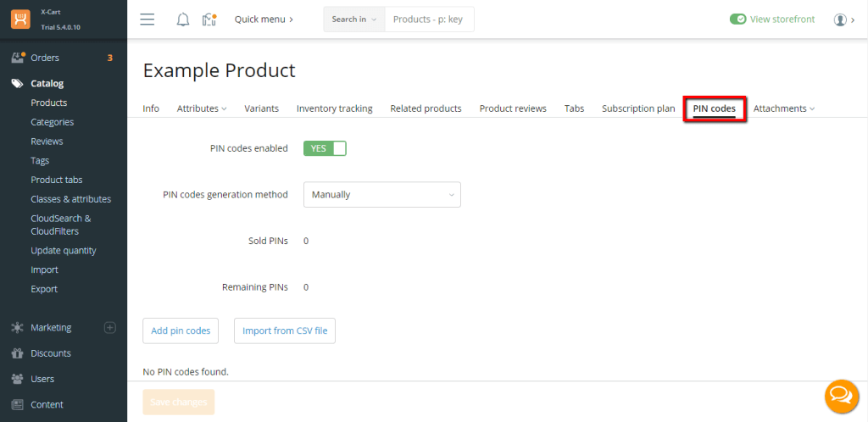
Task: Click the X-Cart logo icon
Action: 20,19
